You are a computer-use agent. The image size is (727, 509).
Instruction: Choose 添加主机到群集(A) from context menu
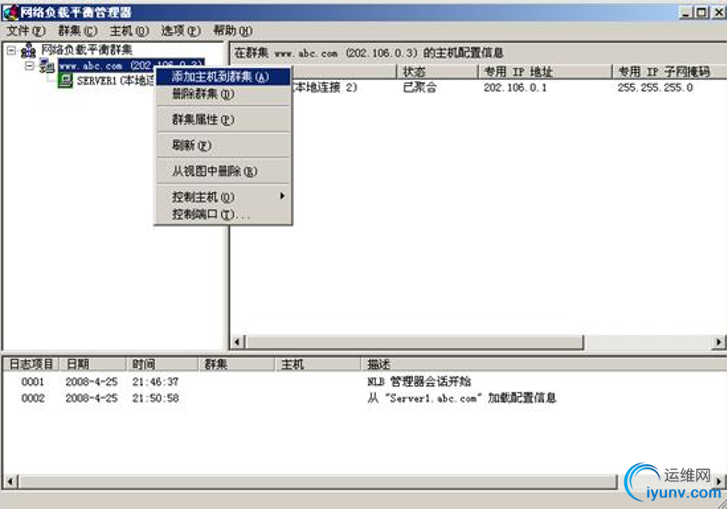click(x=223, y=76)
